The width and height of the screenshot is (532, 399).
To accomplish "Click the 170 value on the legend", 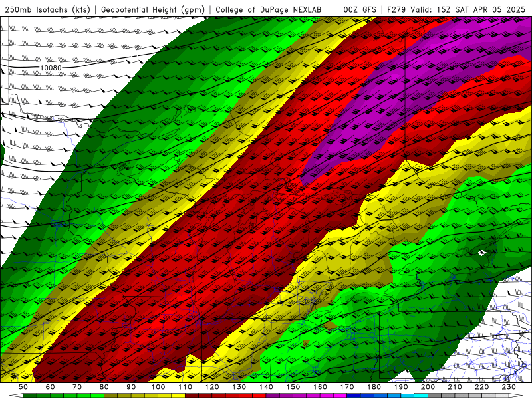I will [346, 387].
